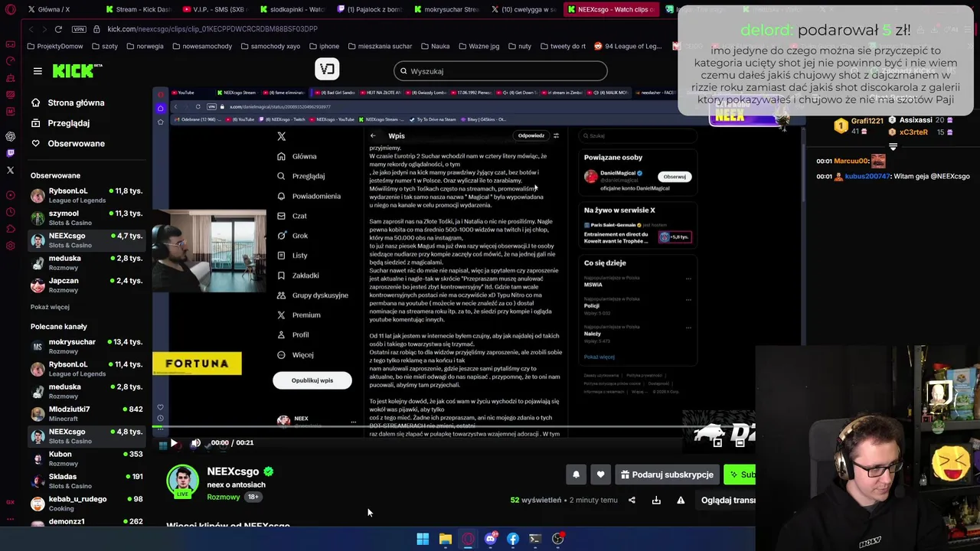
Task: Open the Rozmowy category link
Action: [224, 497]
